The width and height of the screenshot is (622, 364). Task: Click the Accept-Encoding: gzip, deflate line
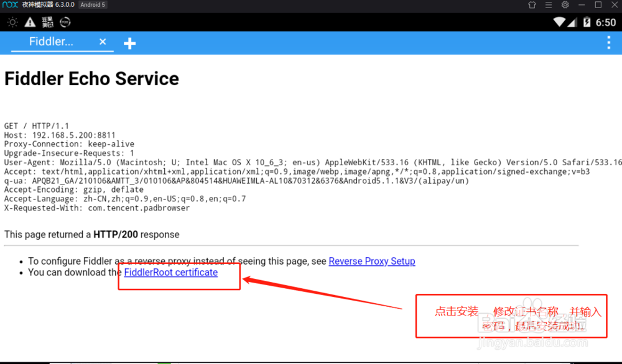[74, 189]
